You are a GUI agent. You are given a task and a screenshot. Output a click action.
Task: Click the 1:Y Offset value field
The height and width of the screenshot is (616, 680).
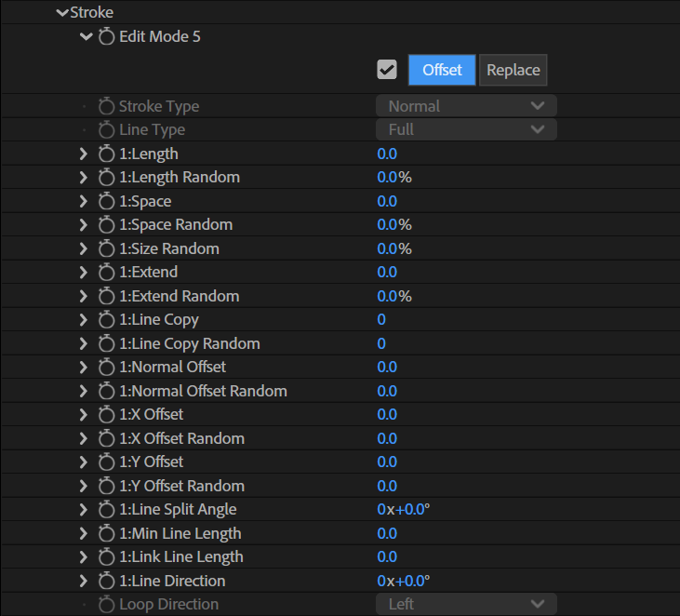[387, 462]
